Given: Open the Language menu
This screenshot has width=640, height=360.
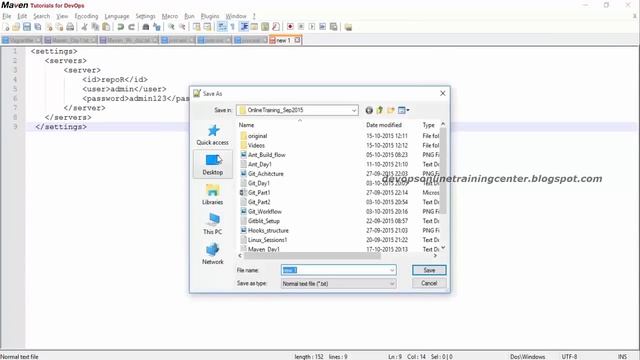Looking at the screenshot, I should point(117,16).
